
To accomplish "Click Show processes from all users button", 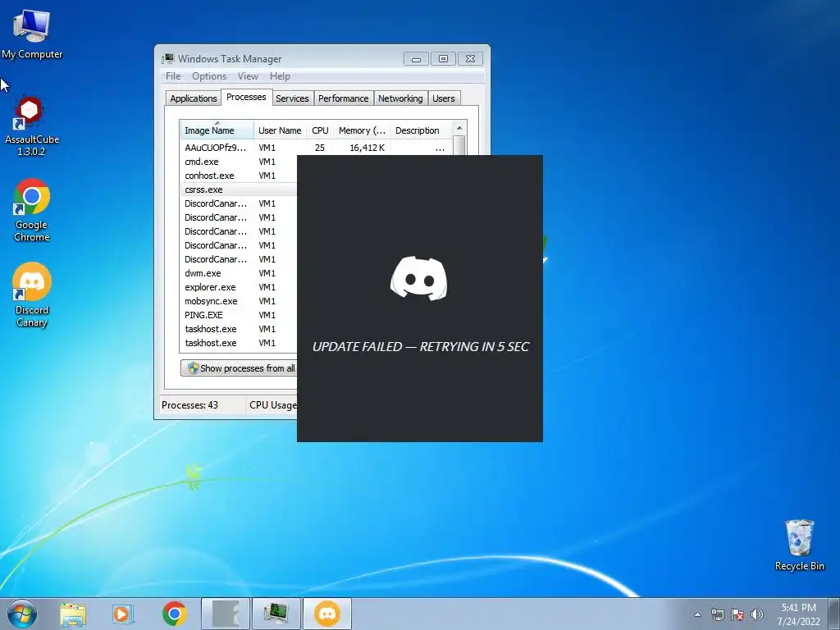I will point(239,368).
